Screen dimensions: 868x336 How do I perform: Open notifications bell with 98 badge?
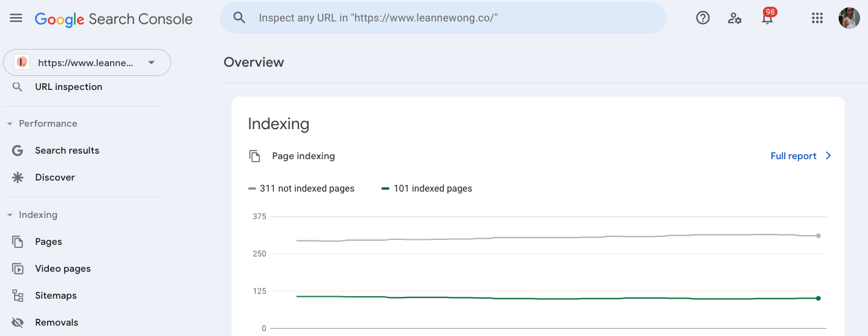(768, 17)
